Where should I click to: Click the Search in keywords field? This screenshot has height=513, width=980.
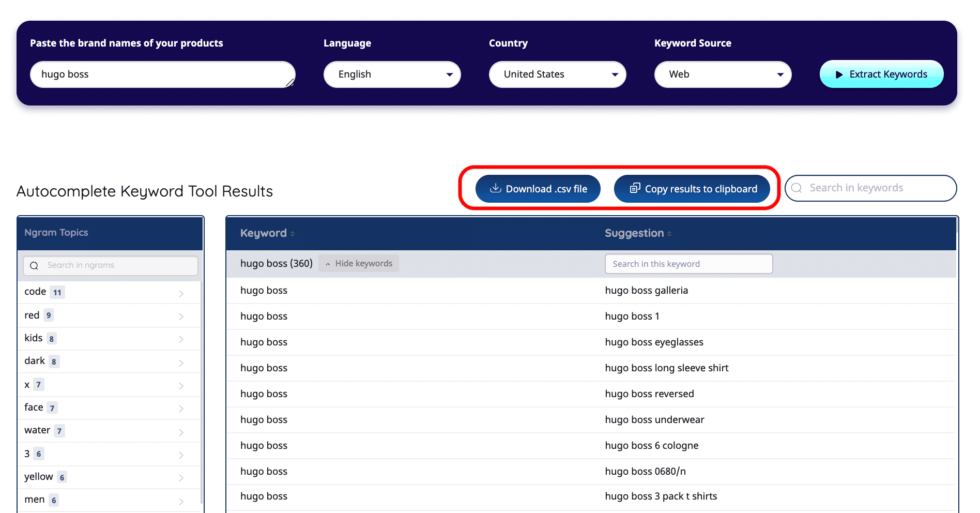click(x=871, y=188)
